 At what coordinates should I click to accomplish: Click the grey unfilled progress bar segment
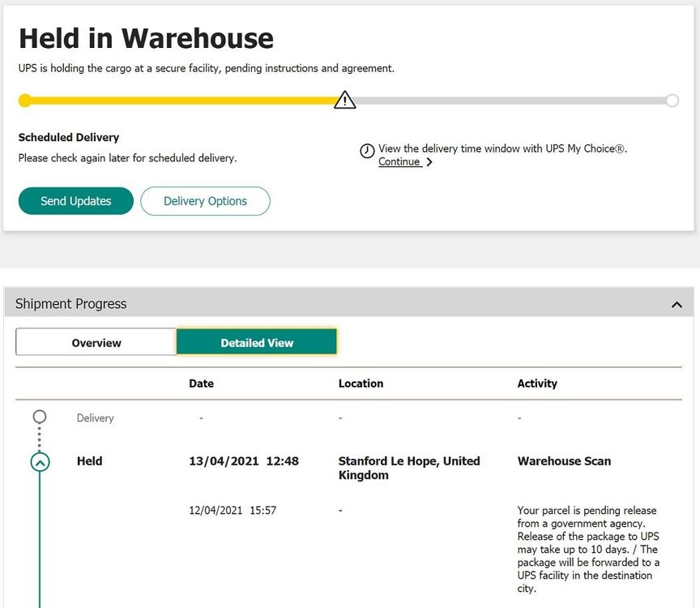(510, 101)
